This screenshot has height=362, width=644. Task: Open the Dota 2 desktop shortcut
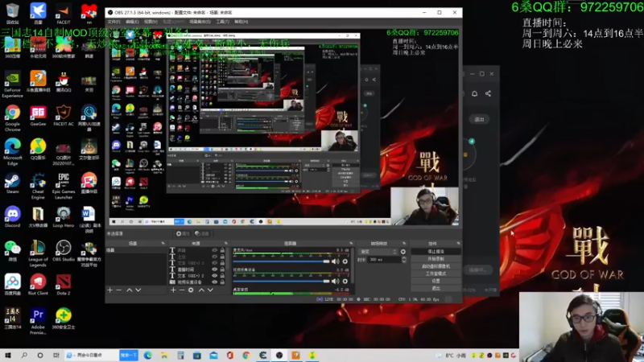pyautogui.click(x=64, y=285)
